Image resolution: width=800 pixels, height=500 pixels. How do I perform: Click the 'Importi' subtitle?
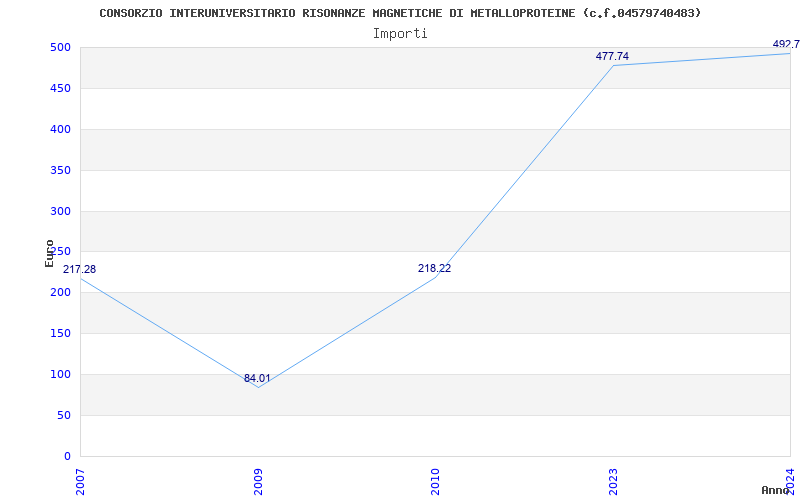coord(400,34)
